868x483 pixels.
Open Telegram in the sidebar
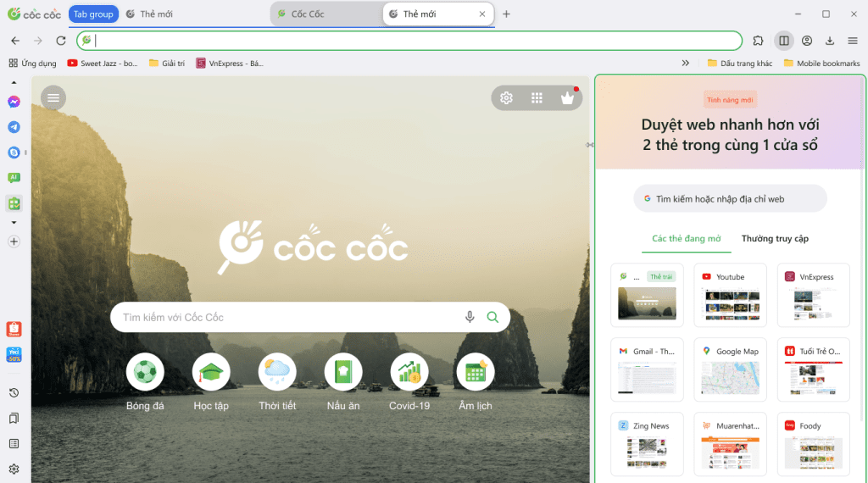click(x=14, y=127)
